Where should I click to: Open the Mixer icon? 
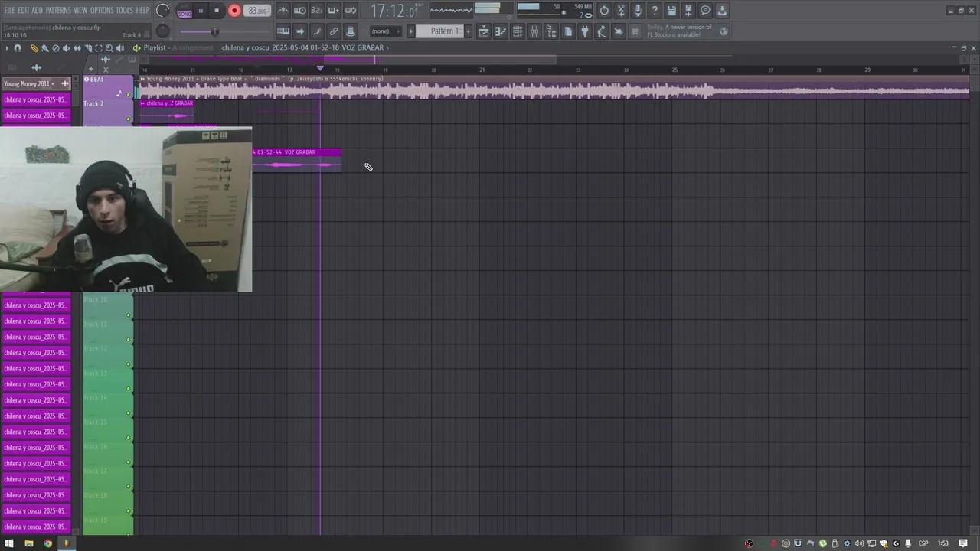click(534, 31)
